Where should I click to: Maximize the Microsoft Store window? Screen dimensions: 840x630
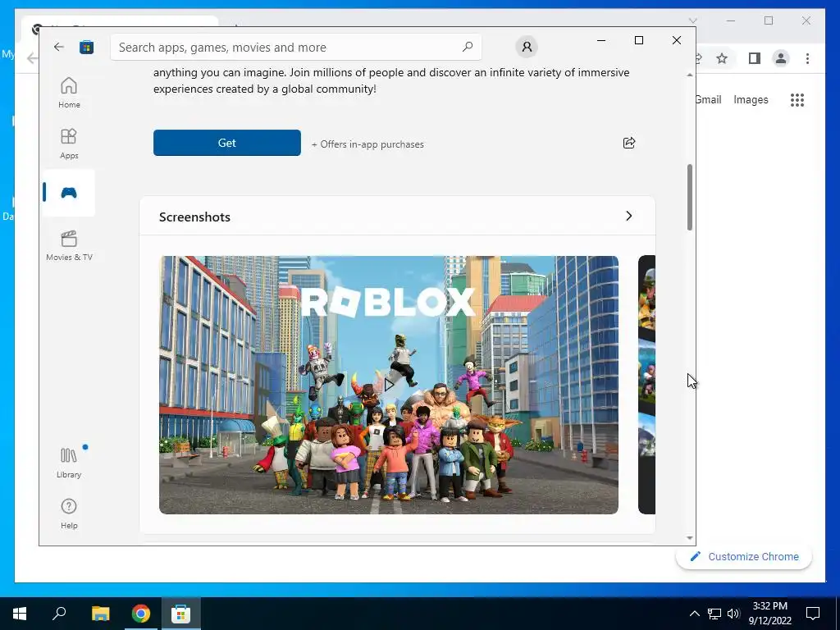[x=638, y=40]
